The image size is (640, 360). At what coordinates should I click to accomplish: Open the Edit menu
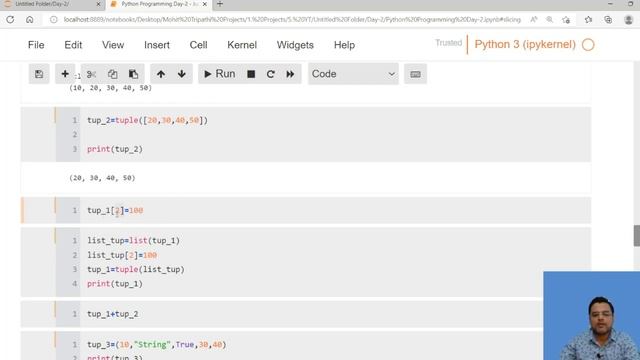click(73, 45)
